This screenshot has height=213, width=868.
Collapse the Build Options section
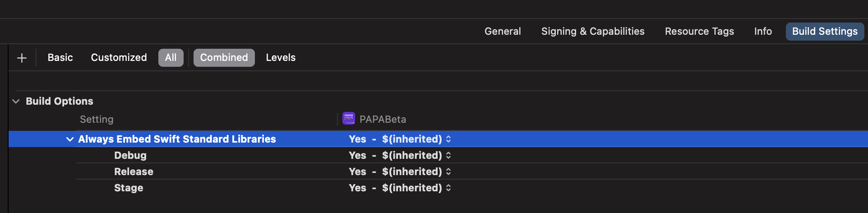point(16,101)
